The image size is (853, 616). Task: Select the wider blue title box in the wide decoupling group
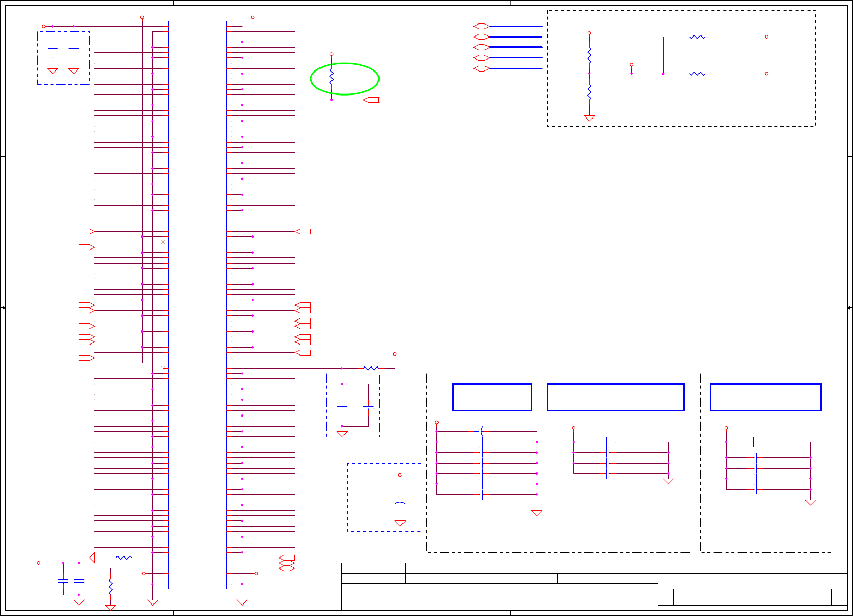click(615, 397)
